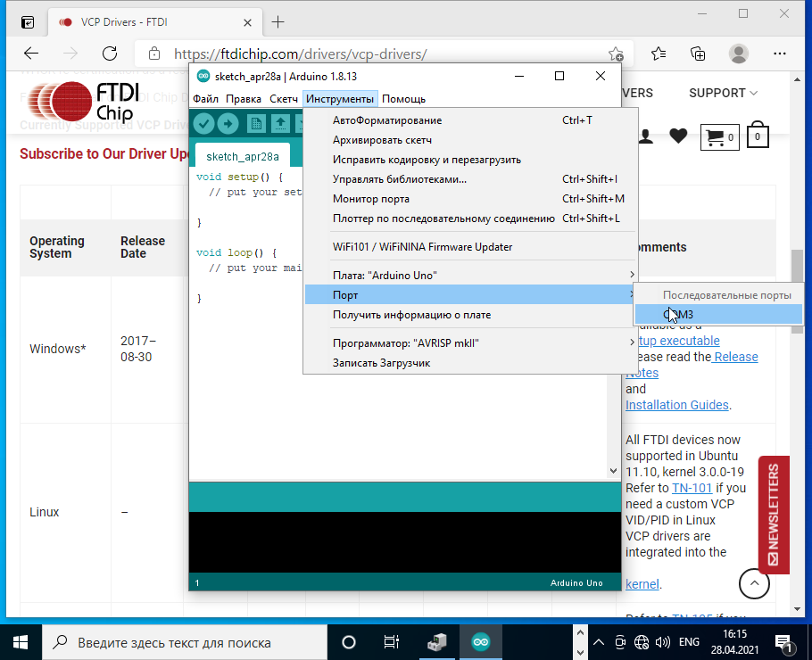
Task: Open the Edge profile avatar
Action: tap(739, 54)
